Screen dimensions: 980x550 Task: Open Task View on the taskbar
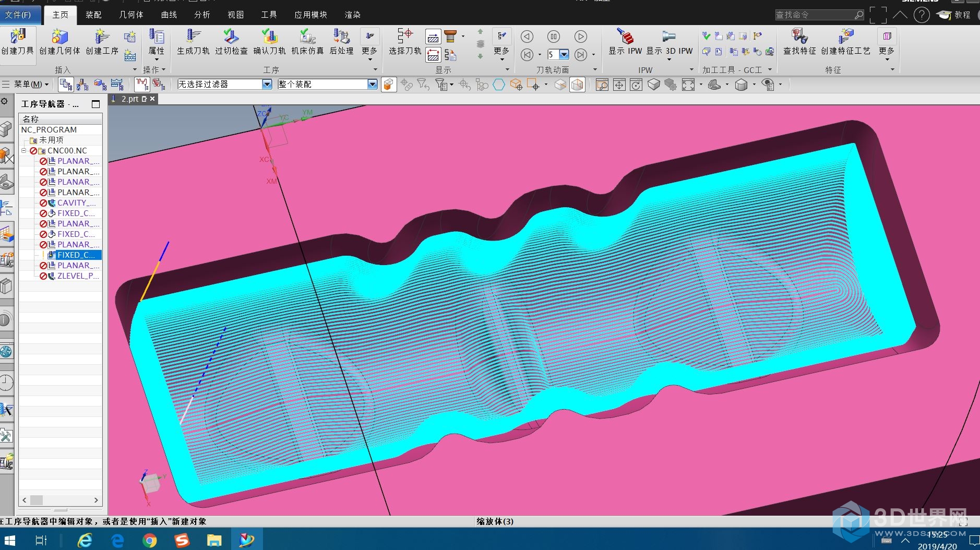point(41,540)
